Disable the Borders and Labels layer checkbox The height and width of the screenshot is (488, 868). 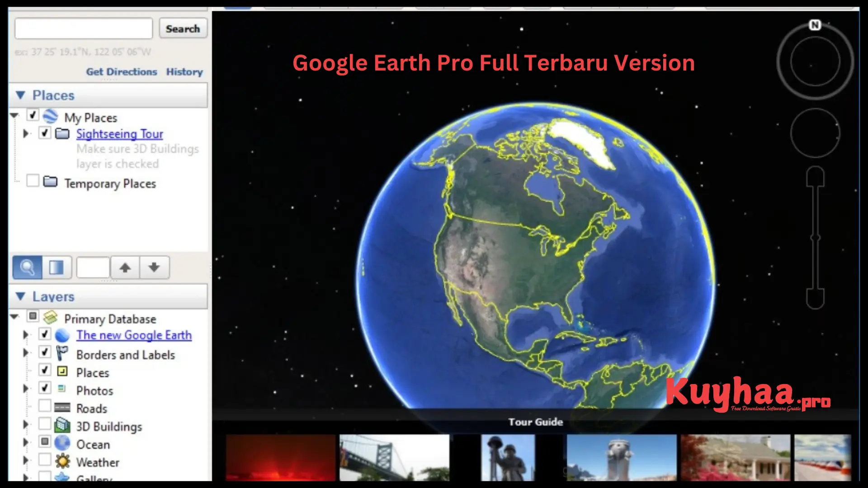click(x=45, y=352)
